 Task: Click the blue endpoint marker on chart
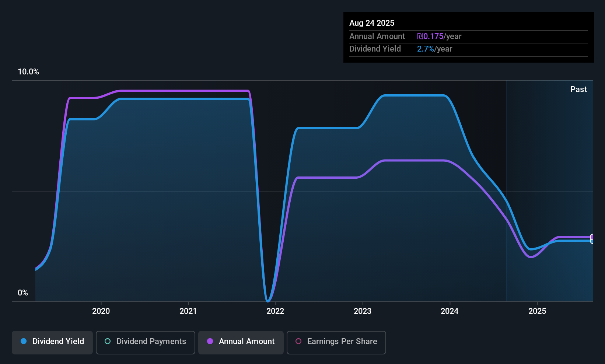point(592,241)
